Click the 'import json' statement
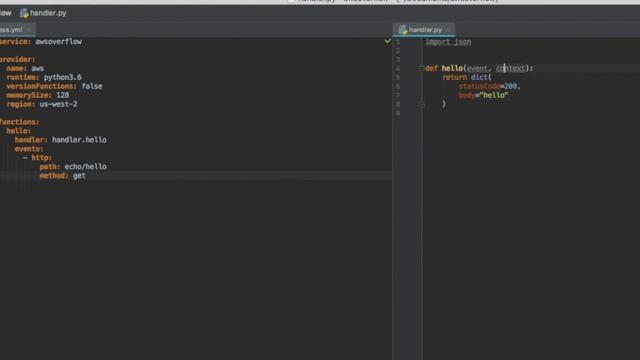Image resolution: width=640 pixels, height=360 pixels. pyautogui.click(x=448, y=42)
